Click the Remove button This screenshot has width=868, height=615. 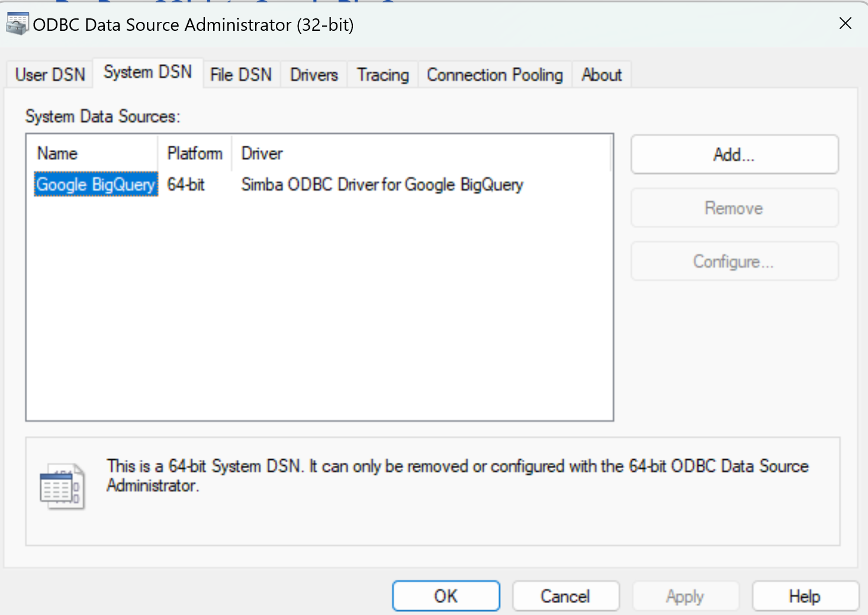[734, 208]
